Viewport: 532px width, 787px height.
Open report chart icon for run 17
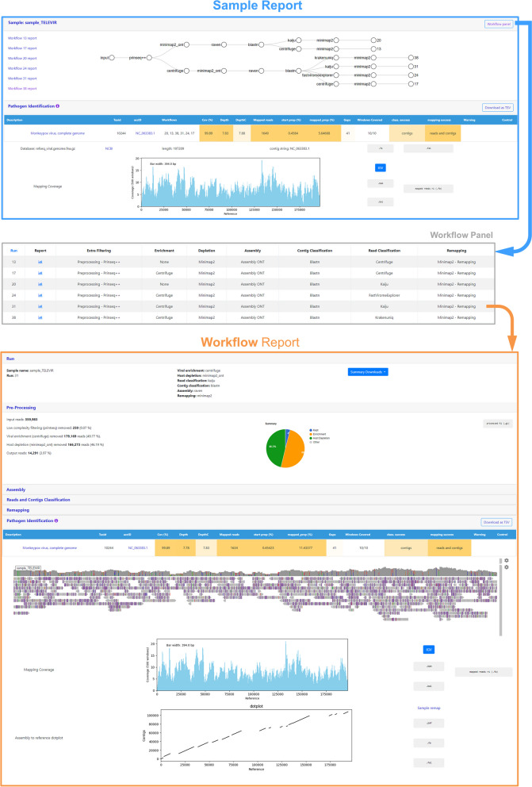[40, 273]
